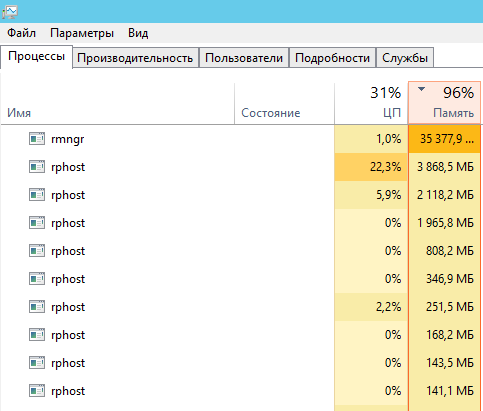Click icon of rphost using 346,9 МБ
This screenshot has width=483, height=411.
pyautogui.click(x=37, y=279)
